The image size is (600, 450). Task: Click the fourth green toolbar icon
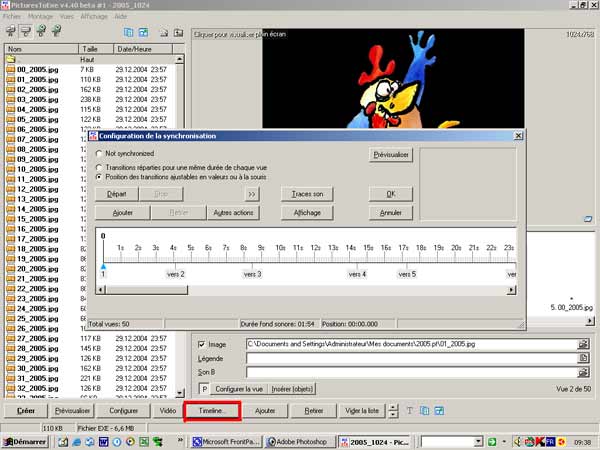pos(57,31)
